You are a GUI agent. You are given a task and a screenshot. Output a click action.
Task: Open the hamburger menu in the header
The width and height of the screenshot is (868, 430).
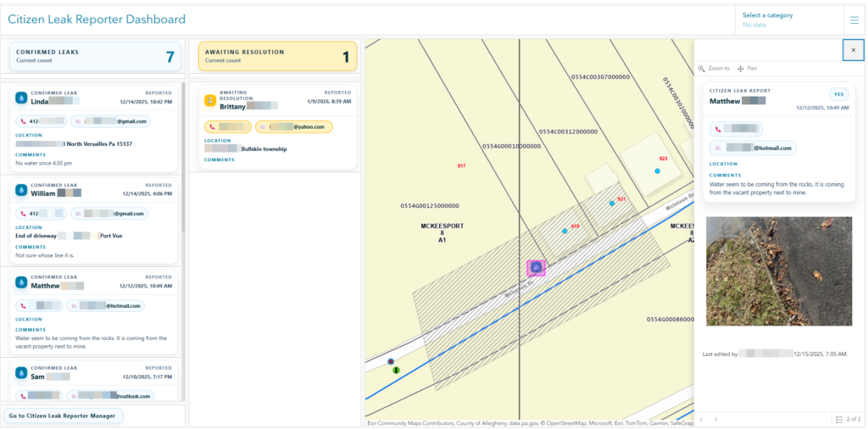click(854, 20)
